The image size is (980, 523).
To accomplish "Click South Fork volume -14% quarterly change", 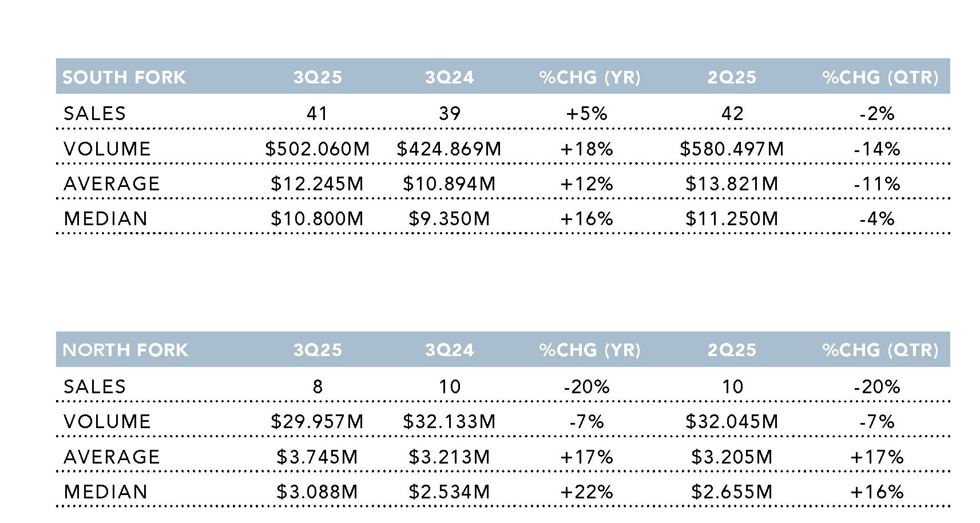I will click(876, 149).
